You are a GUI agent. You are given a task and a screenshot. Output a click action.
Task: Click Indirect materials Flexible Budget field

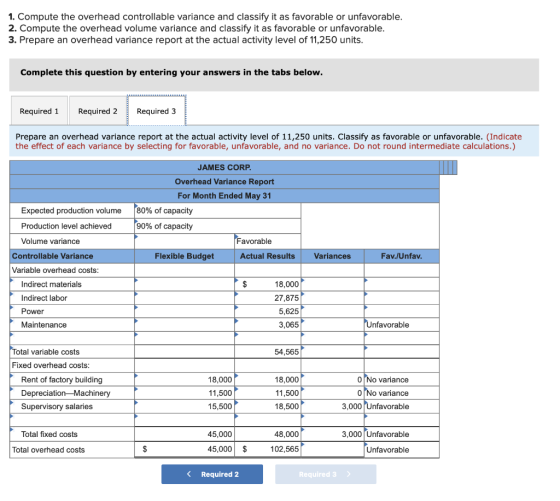point(184,284)
